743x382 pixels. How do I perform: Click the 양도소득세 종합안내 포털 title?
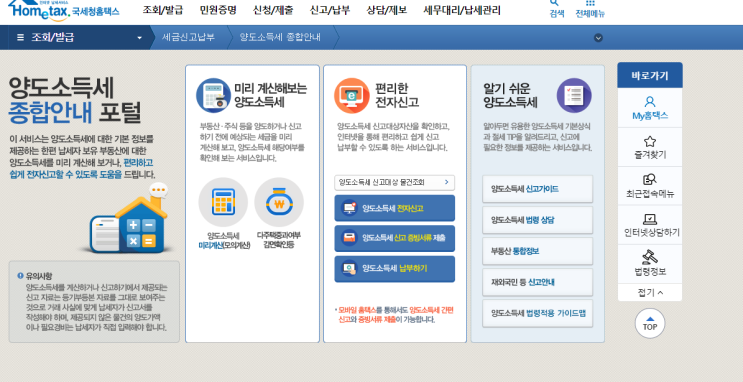[75, 100]
